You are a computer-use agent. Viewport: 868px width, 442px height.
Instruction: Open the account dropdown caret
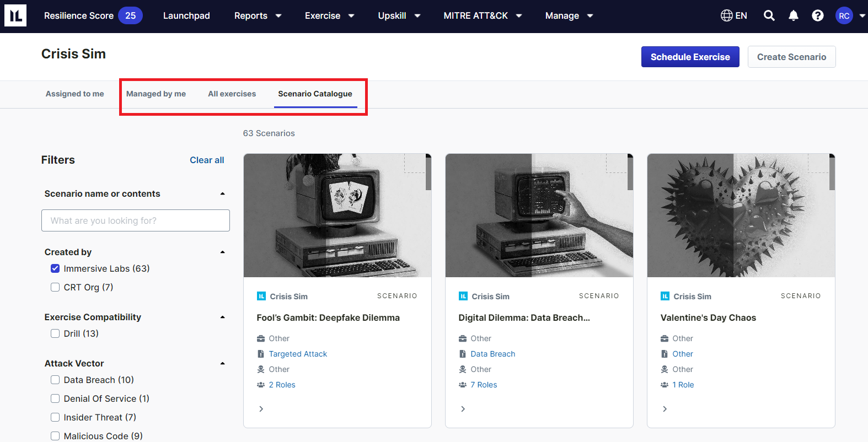click(862, 15)
